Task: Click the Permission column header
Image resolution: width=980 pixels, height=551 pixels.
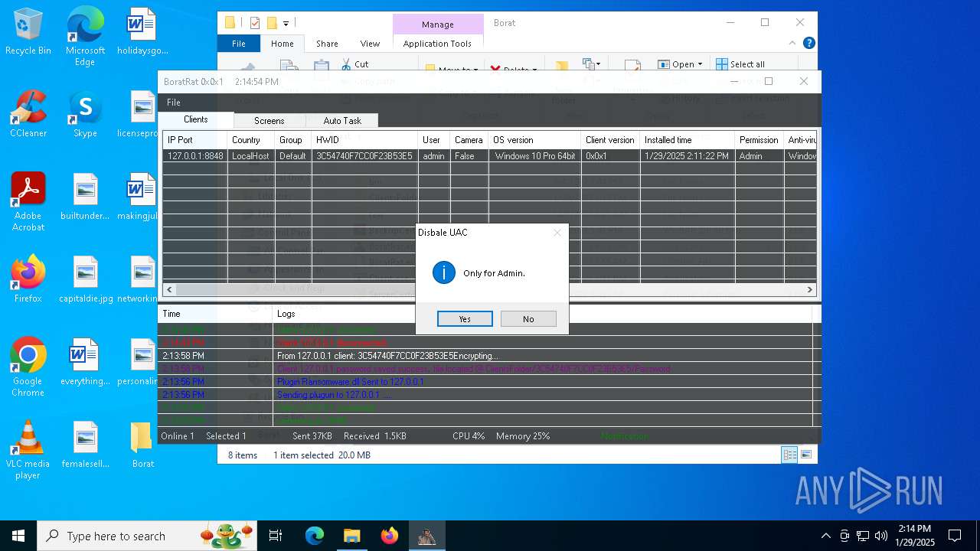Action: click(x=758, y=140)
